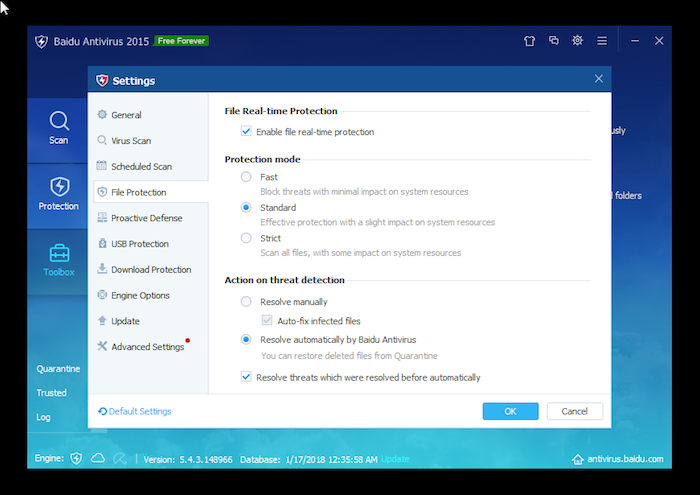Image resolution: width=700 pixels, height=495 pixels.
Task: Select the Strict protection mode
Action: (246, 238)
